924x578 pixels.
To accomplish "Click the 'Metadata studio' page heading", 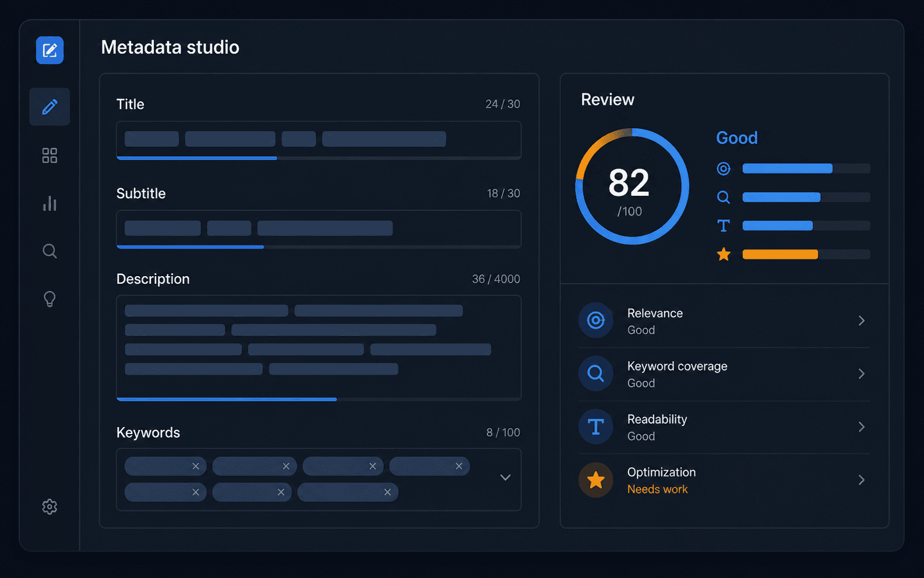I will tap(170, 47).
